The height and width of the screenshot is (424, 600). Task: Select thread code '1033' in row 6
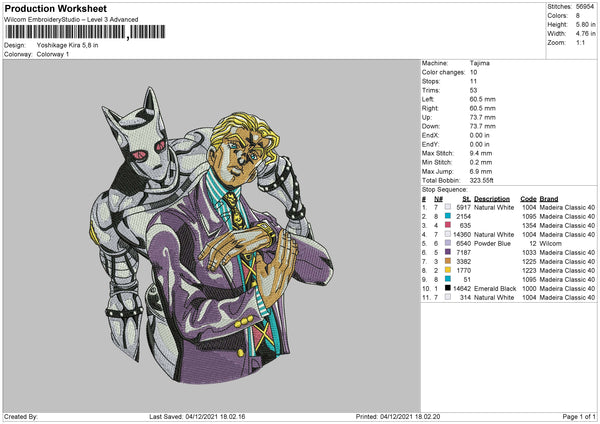pyautogui.click(x=529, y=252)
